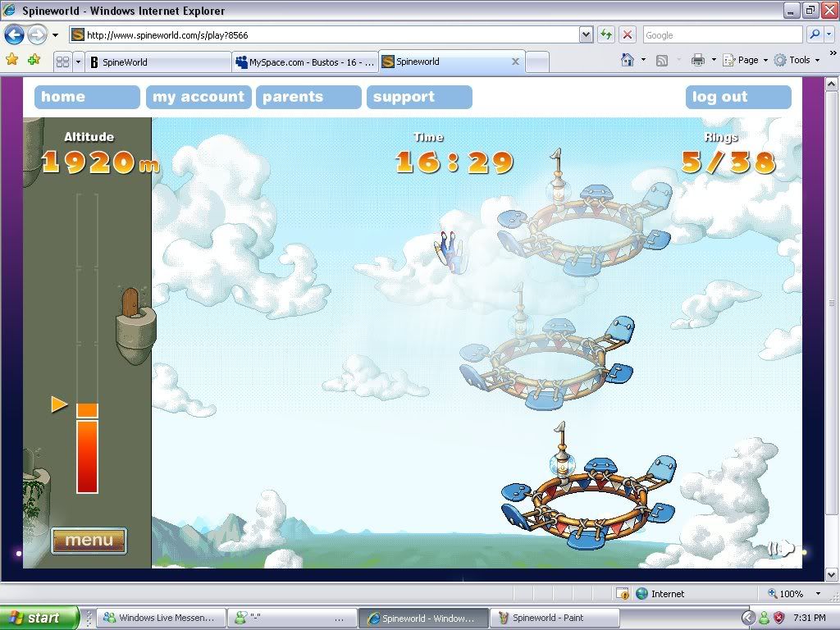840x630 pixels.
Task: Switch to the MySpace.com Bustos tab
Action: [x=305, y=62]
